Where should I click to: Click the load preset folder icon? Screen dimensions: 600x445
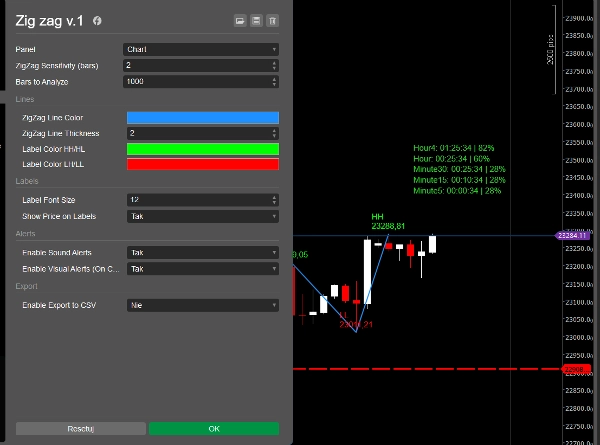click(240, 20)
